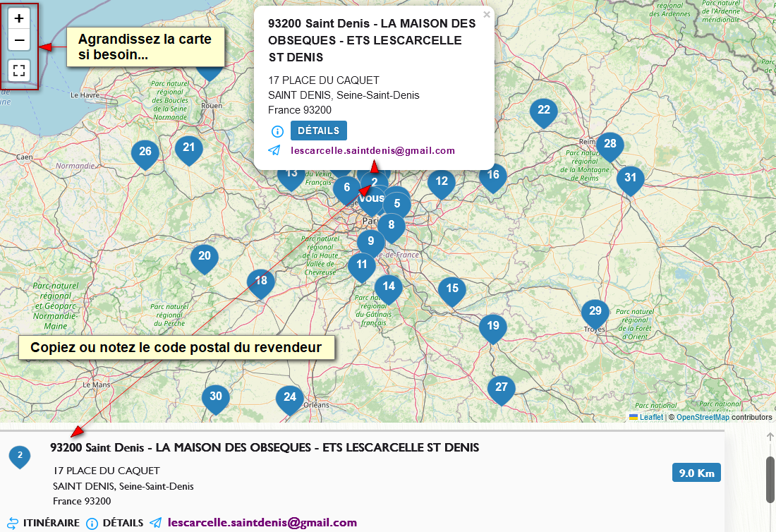Image resolution: width=776 pixels, height=532 pixels.
Task: Open DÉTAILS in the list entry
Action: 123,523
